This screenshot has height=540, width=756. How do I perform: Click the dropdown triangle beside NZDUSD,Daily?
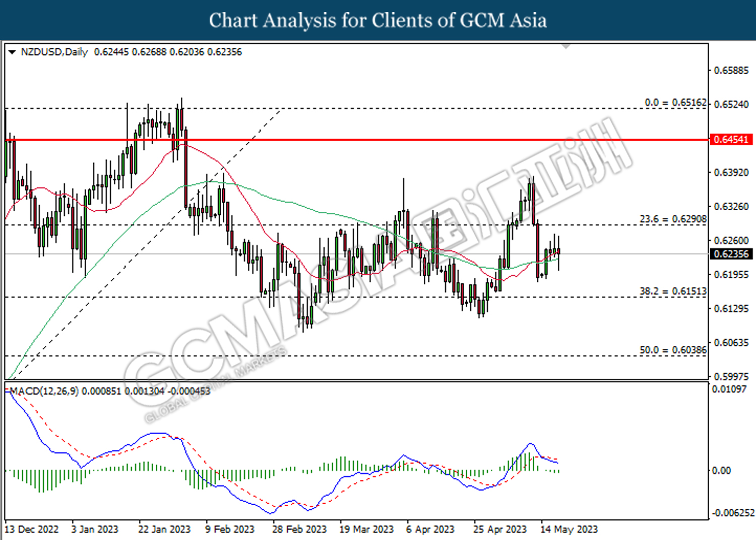click(12, 52)
